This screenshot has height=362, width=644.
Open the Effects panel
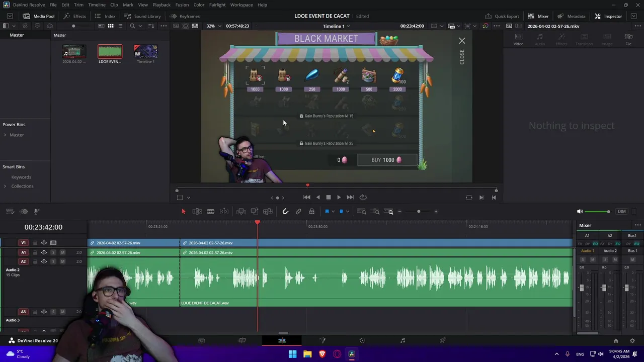(74, 16)
